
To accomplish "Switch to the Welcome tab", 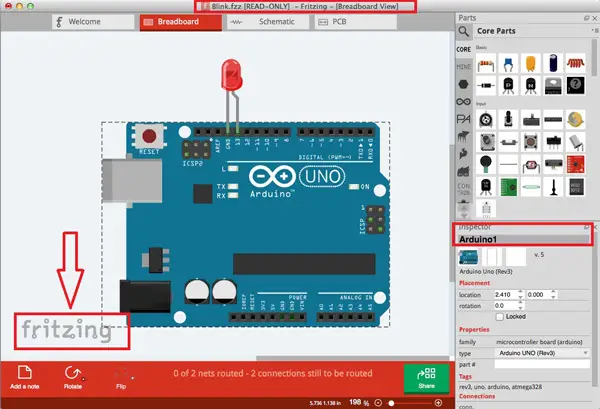I will (93, 22).
